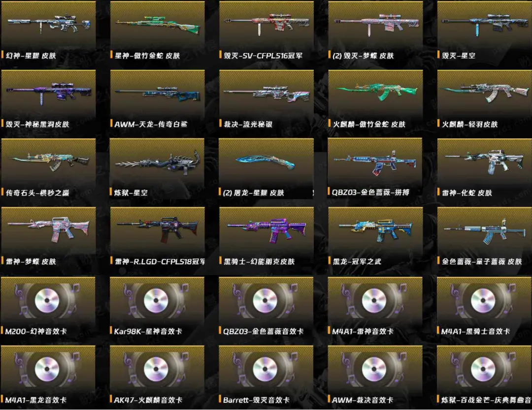Select the 幻神-星耀 皮肤 sniper rifle
The image size is (532, 410).
48,25
